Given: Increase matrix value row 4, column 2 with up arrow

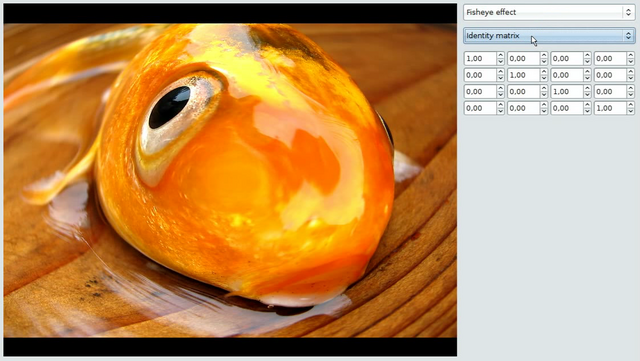Looking at the screenshot, I should coord(544,105).
